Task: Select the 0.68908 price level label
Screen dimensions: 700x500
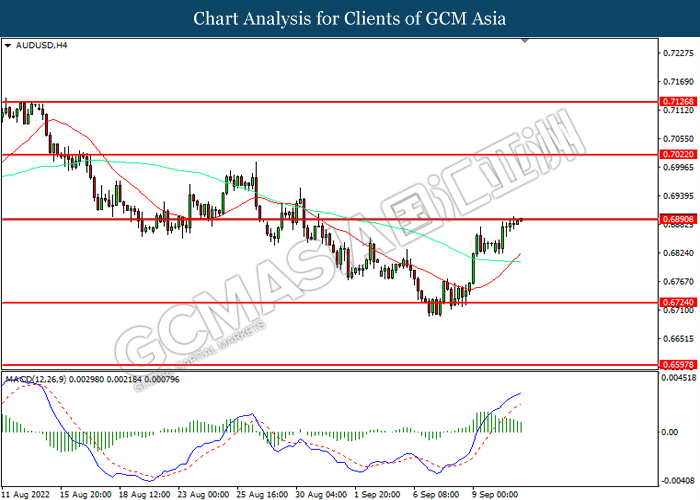Action: [678, 219]
